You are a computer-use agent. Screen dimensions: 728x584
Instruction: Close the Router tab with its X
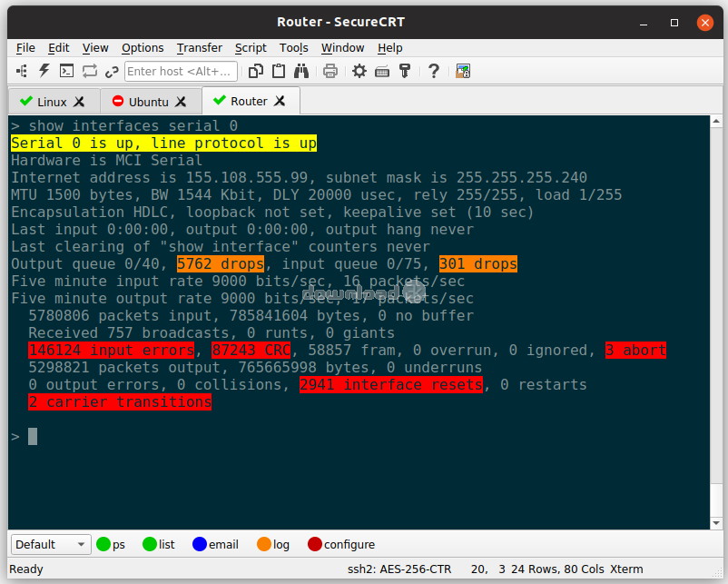(280, 101)
